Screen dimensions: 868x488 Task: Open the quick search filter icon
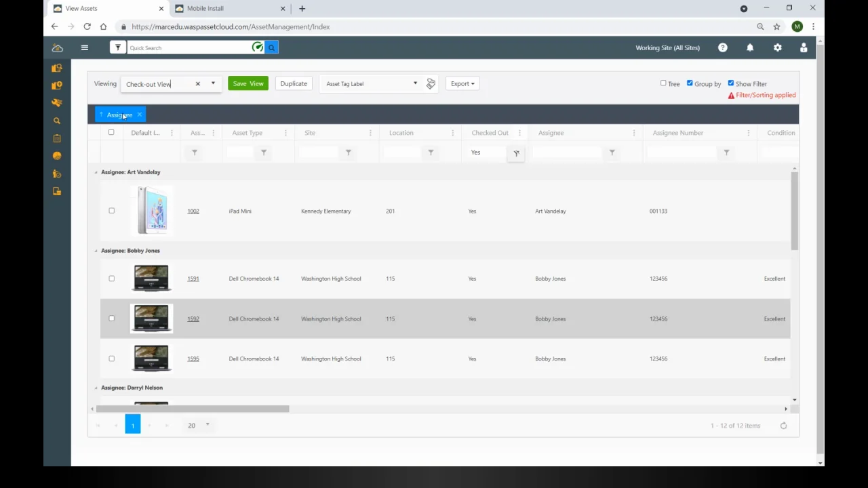tap(118, 48)
